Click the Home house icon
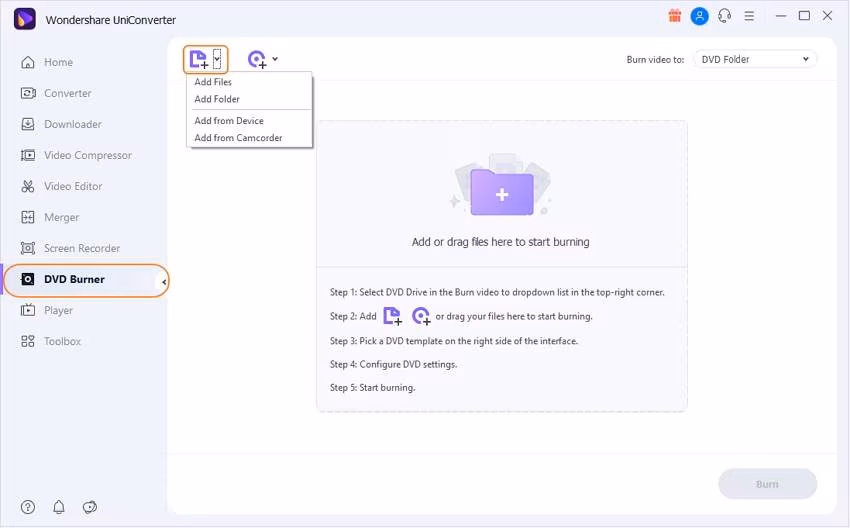This screenshot has height=528, width=850. pyautogui.click(x=28, y=62)
